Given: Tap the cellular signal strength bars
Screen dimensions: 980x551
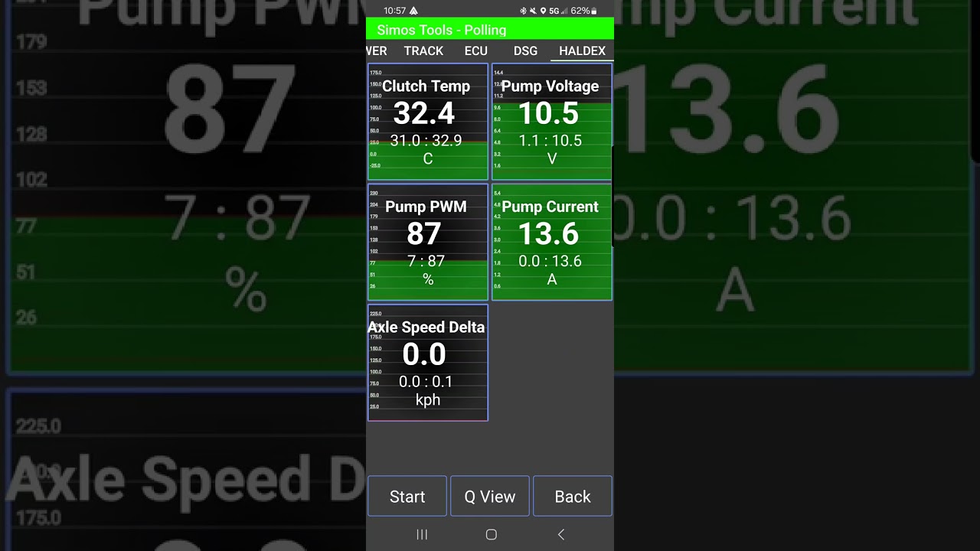Looking at the screenshot, I should tap(564, 11).
